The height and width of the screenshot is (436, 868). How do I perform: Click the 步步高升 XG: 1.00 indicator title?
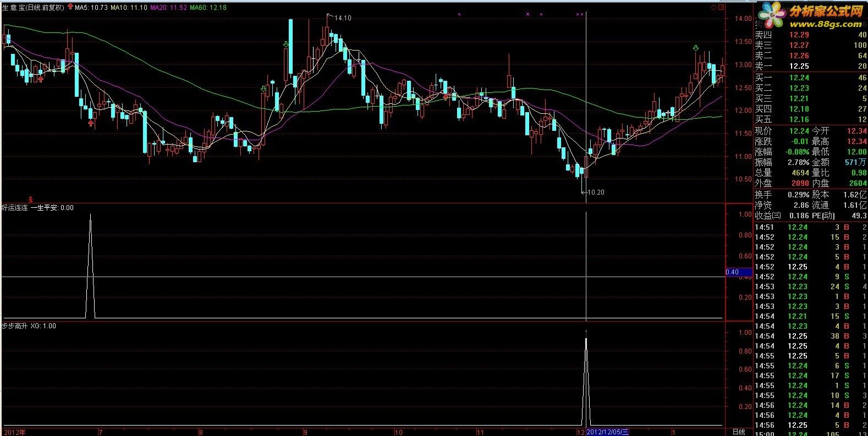(x=29, y=326)
